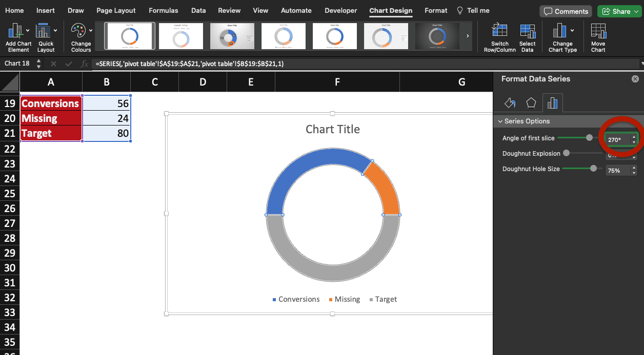The image size is (644, 355).
Task: Open Fill & Line options with paint bucket icon
Action: point(510,102)
